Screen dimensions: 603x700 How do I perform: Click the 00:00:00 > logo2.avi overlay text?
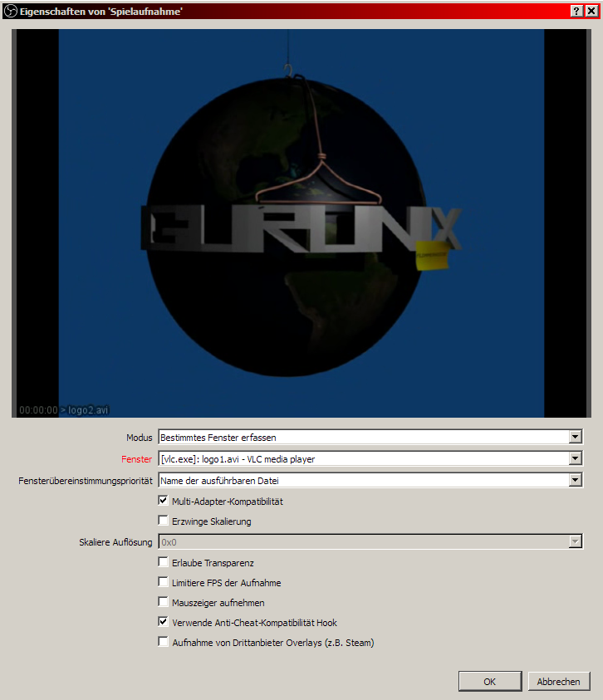(x=64, y=410)
